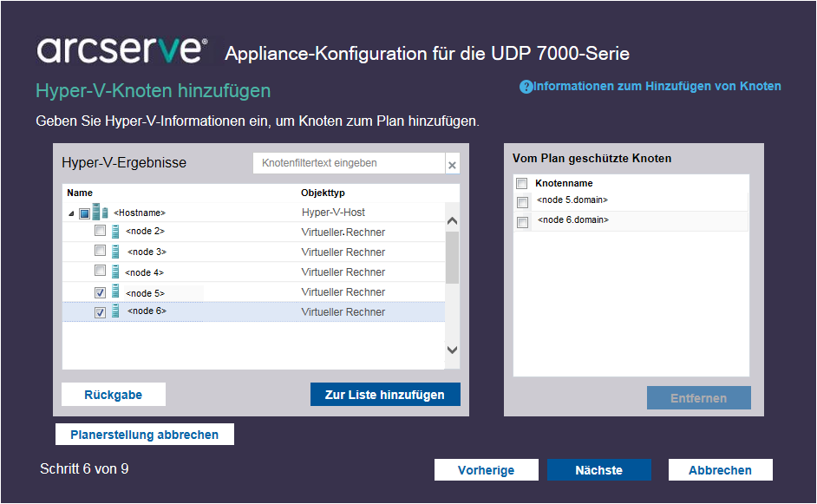Check the Knotenname select-all checkbox

[x=521, y=183]
